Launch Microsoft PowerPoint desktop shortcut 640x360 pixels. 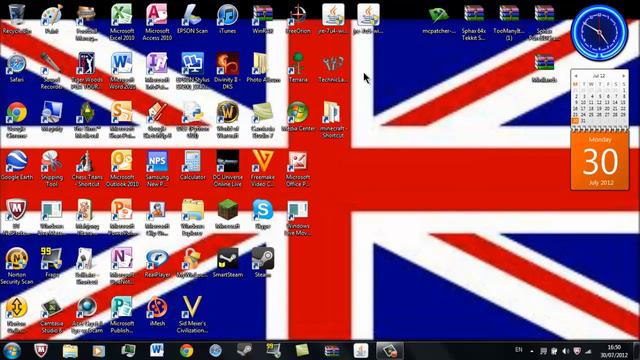point(122,217)
